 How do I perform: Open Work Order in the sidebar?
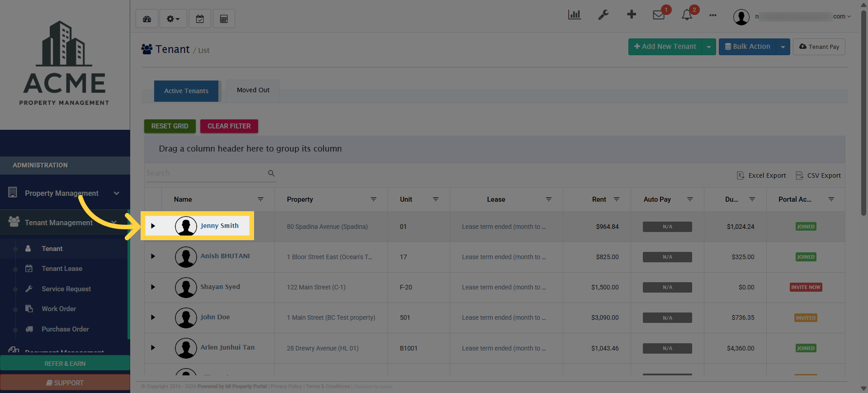click(59, 309)
